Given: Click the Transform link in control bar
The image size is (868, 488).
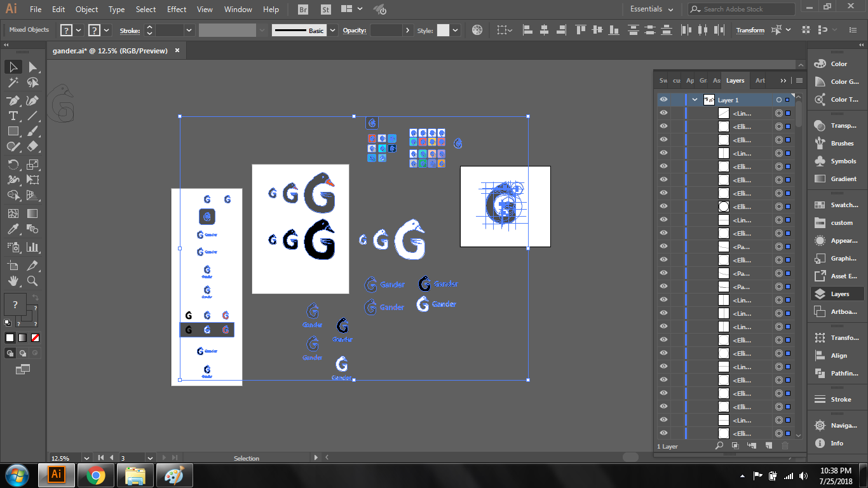Looking at the screenshot, I should coord(750,30).
